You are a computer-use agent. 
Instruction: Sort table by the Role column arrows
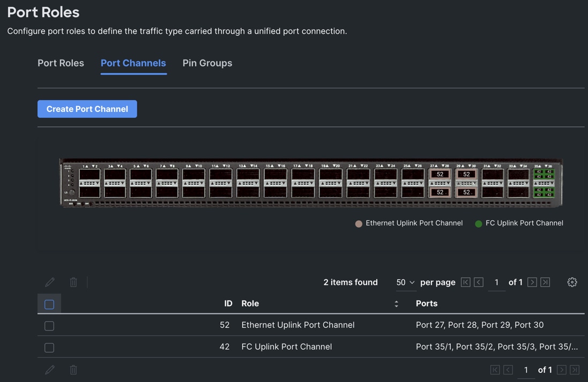[x=396, y=304]
